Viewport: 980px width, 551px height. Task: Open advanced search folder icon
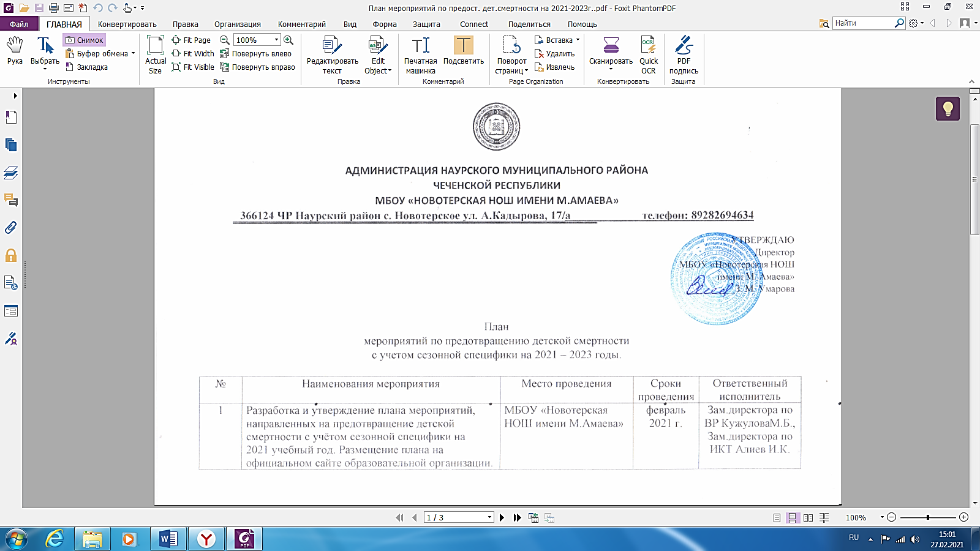(824, 23)
